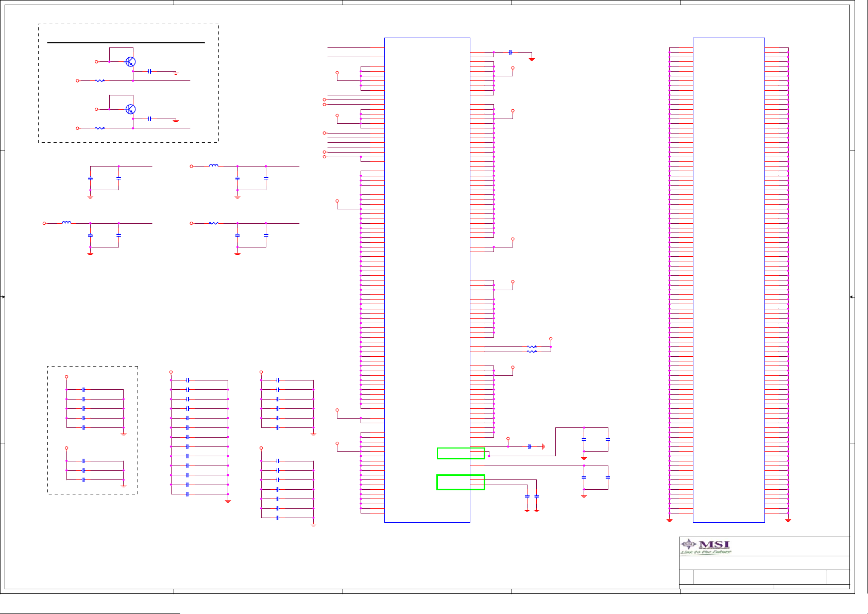Image resolution: width=868 pixels, height=614 pixels.
Task: Select the resistor feeding the upper transistor circuit
Action: pos(100,80)
